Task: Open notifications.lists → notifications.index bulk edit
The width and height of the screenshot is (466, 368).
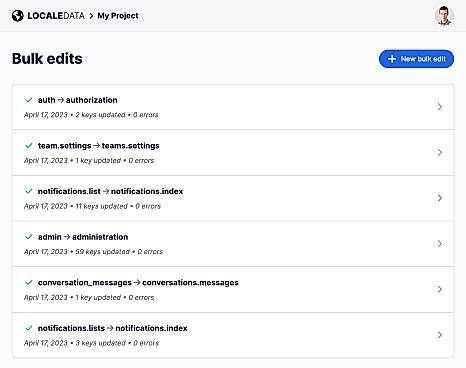Action: click(233, 335)
